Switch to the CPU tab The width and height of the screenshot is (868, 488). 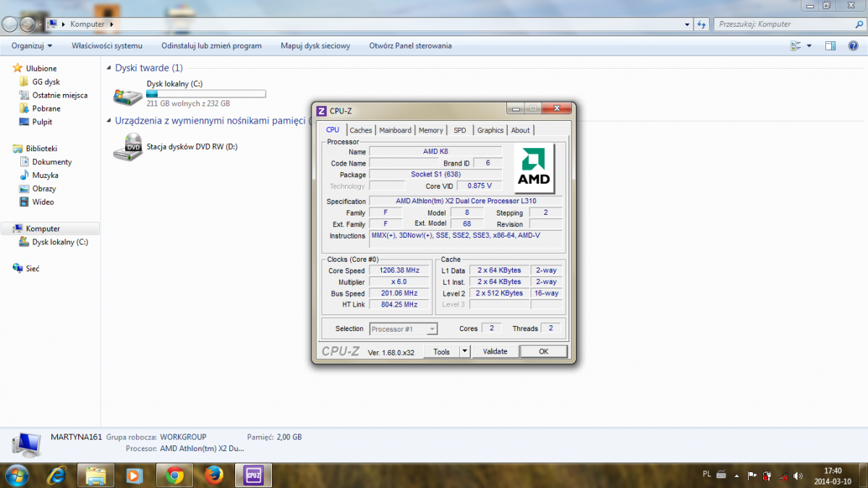pyautogui.click(x=333, y=129)
